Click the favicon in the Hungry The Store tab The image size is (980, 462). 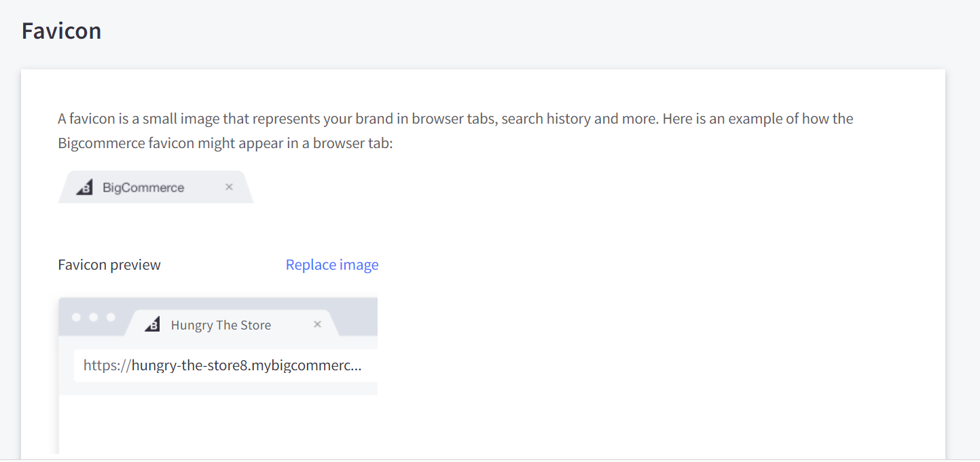(153, 325)
